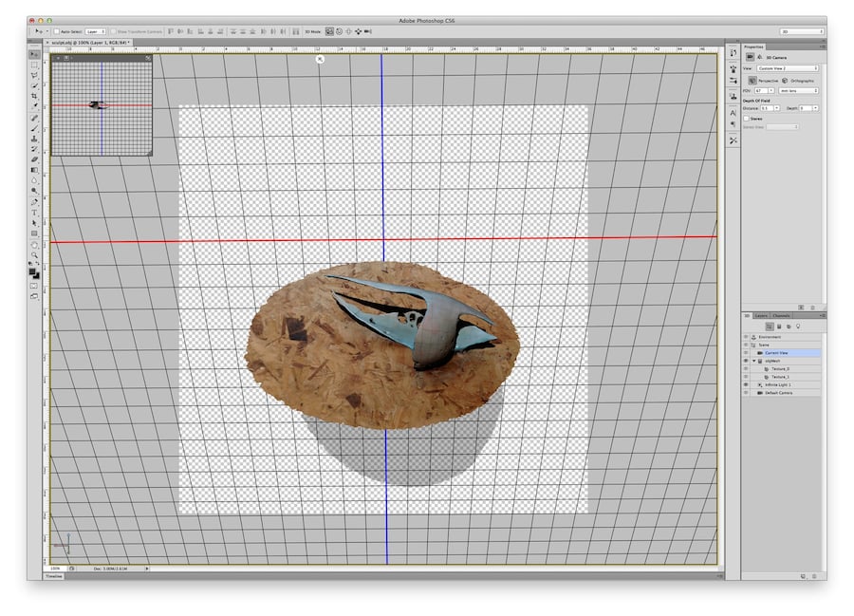Select the Move tool in the toolbar
Screen dimensions: 854x616
pyautogui.click(x=34, y=54)
